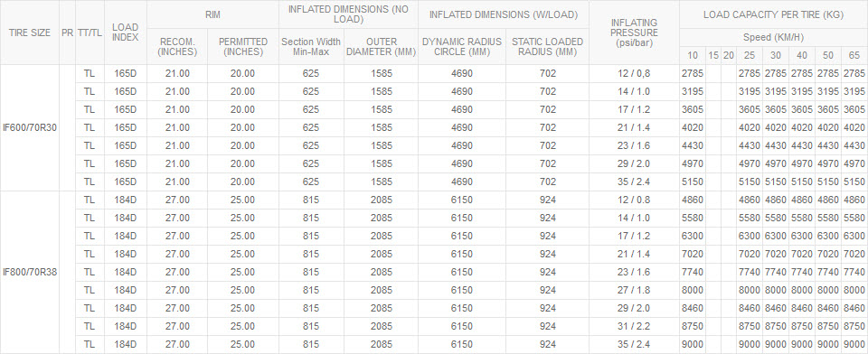Click 35 / 2.4 pressure in the 5150 row
The width and height of the screenshot is (868, 354).
pos(634,182)
